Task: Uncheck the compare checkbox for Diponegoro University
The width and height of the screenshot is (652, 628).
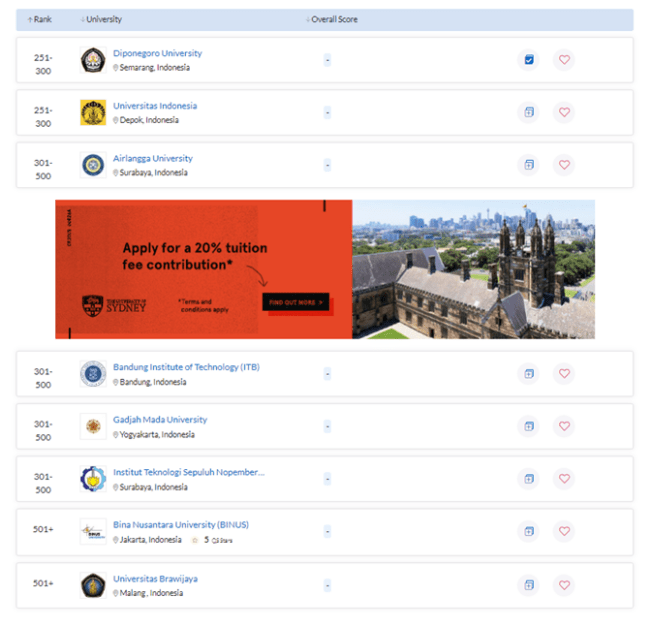Action: point(529,60)
